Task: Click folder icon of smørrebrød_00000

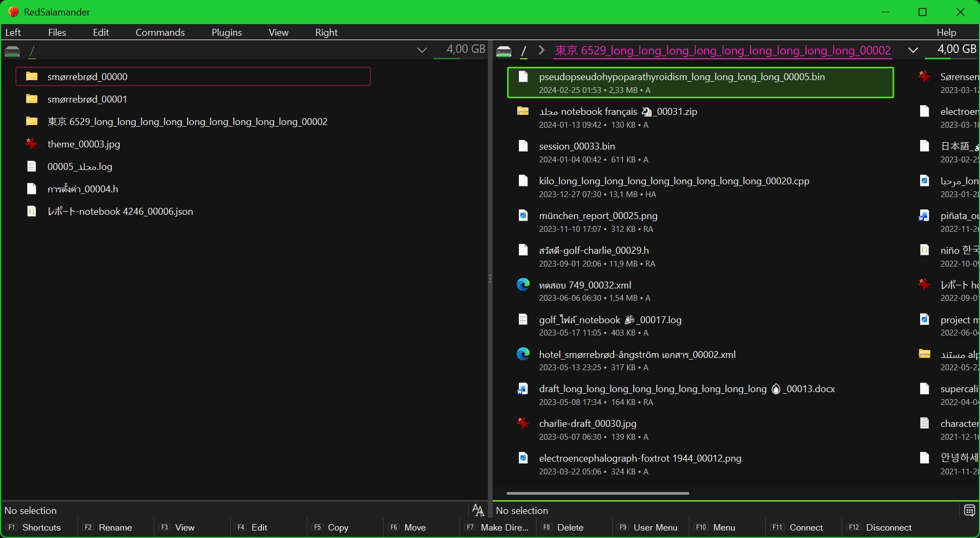Action: [32, 76]
